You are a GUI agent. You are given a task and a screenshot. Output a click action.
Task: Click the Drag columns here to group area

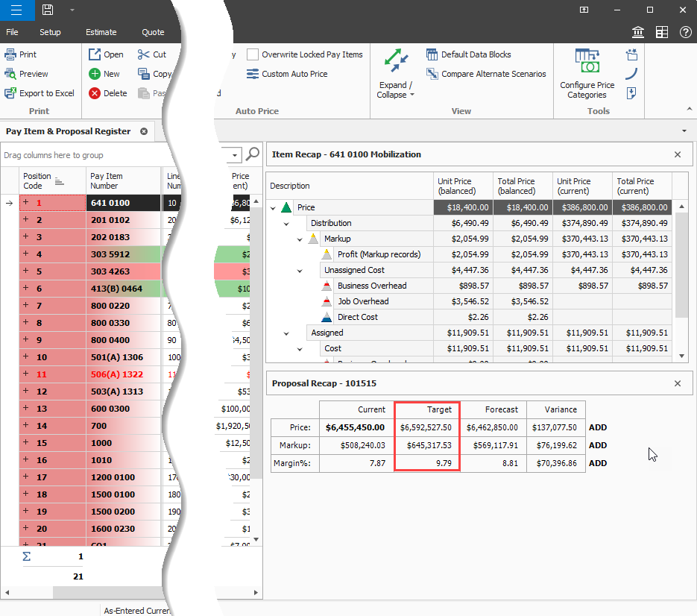tap(54, 155)
